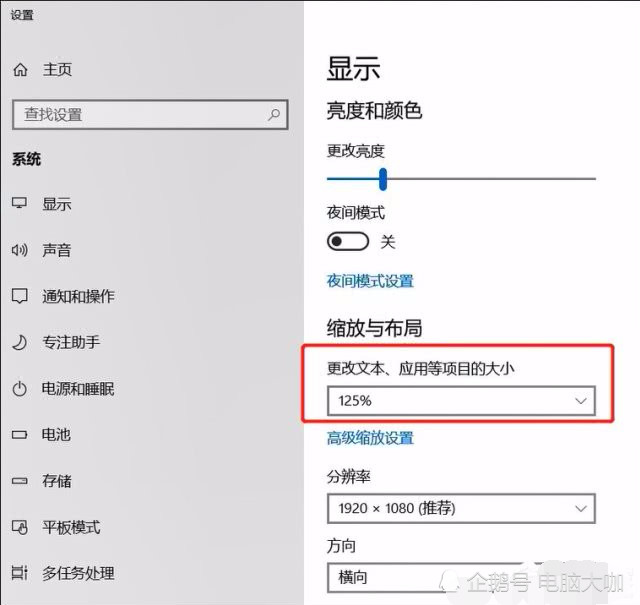
Task: Click the drive icon for 存储
Action: 19,481
